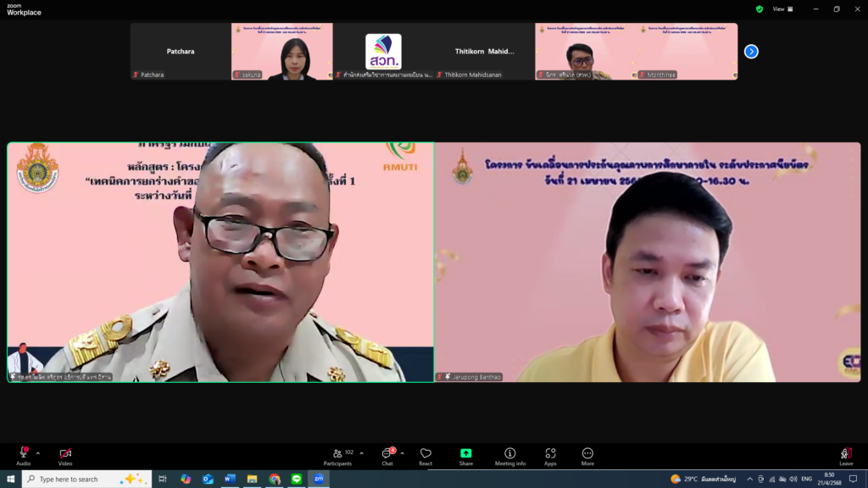Start sharing with the green Share button
The image size is (868, 488).
pos(465,454)
